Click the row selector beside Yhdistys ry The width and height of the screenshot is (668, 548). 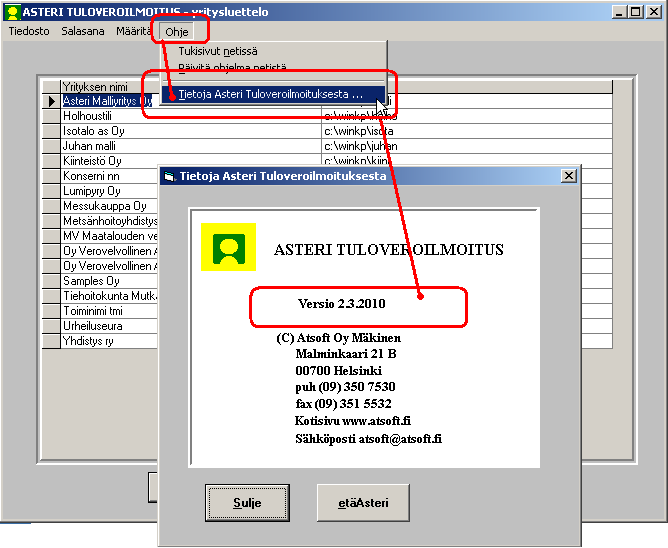[51, 341]
